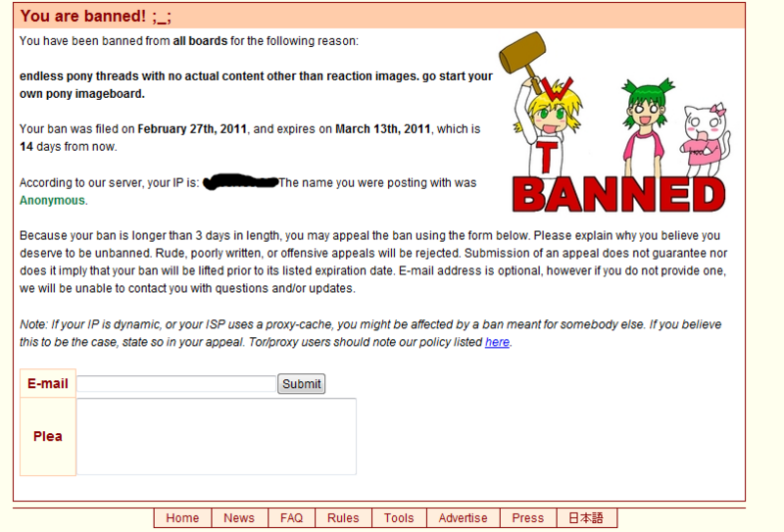Click the Advertise link
Viewport: 784px width, 532px height.
point(463,518)
